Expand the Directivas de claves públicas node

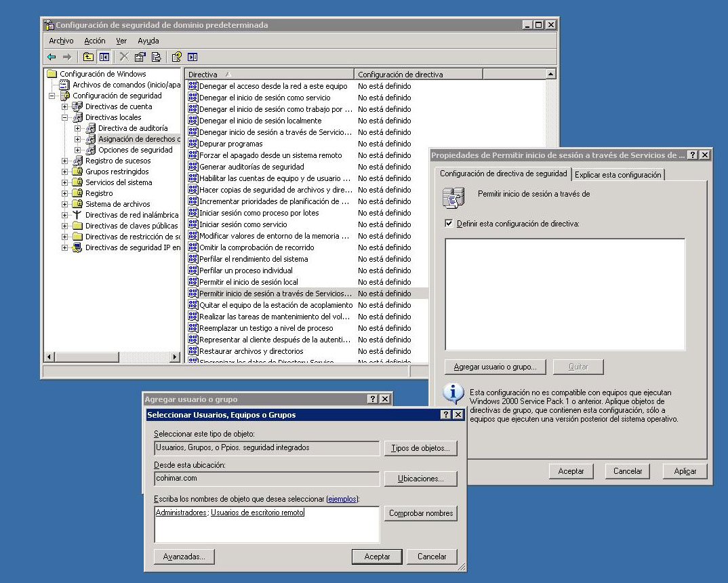pyautogui.click(x=64, y=226)
